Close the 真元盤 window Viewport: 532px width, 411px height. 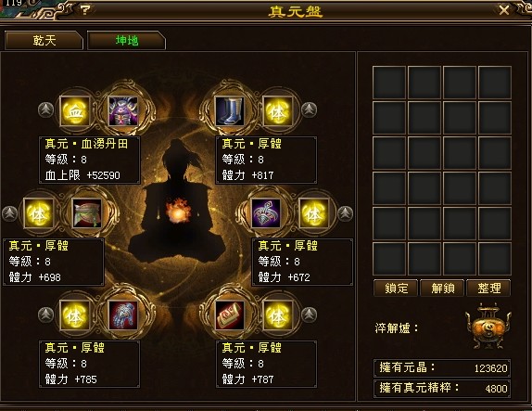[x=504, y=10]
